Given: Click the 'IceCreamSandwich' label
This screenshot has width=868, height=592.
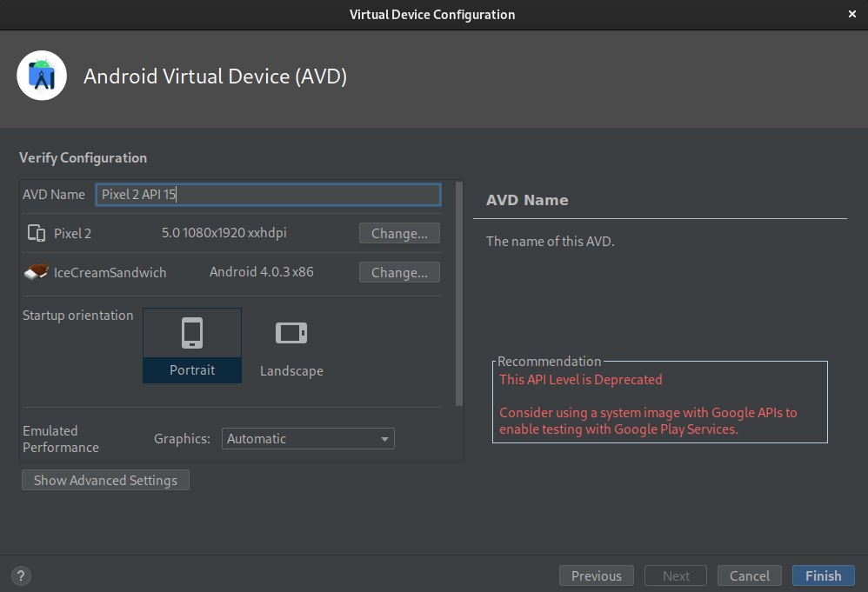Looking at the screenshot, I should [x=110, y=273].
